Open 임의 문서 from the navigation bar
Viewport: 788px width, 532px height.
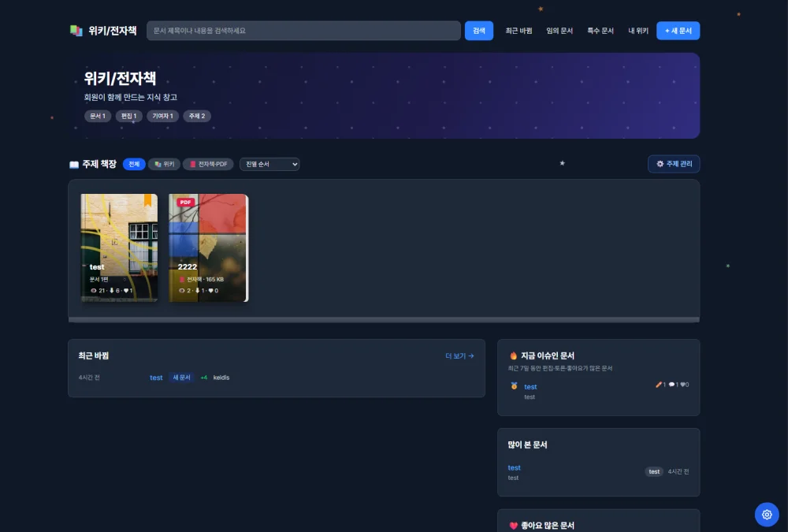tap(559, 31)
